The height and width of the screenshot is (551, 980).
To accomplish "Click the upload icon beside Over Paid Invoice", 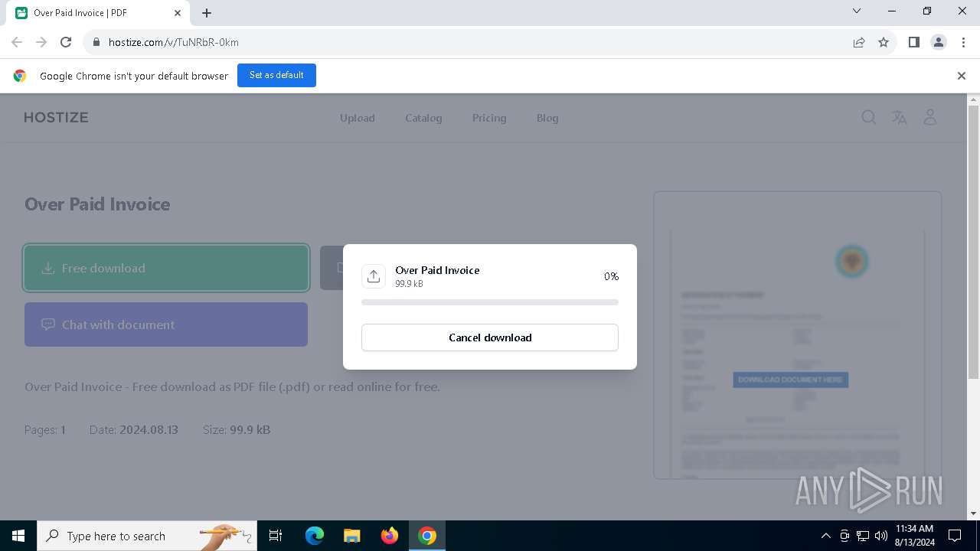I will tap(374, 276).
